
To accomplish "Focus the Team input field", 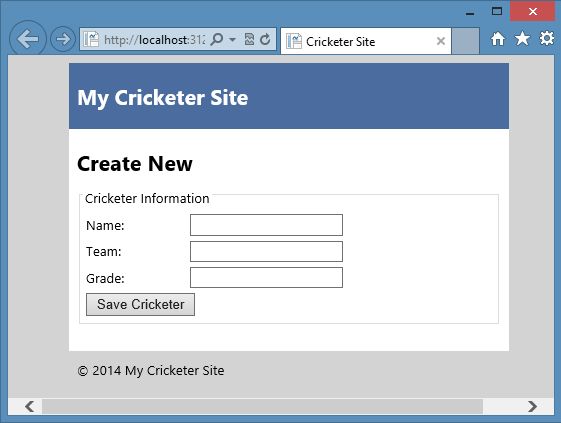I will point(266,252).
